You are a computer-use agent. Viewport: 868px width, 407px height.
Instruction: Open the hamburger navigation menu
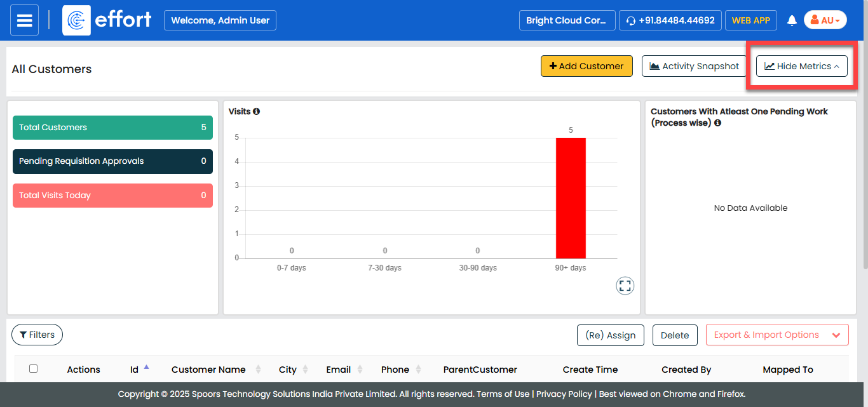(x=24, y=20)
